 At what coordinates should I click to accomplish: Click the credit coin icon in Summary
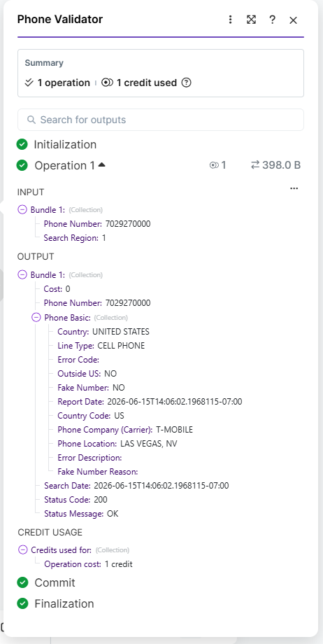tap(107, 83)
